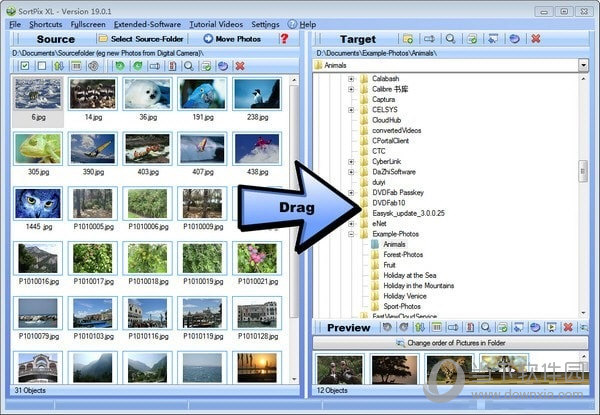Click the first Preview panel thumbnail
This screenshot has height=415, width=600.
pyautogui.click(x=339, y=369)
